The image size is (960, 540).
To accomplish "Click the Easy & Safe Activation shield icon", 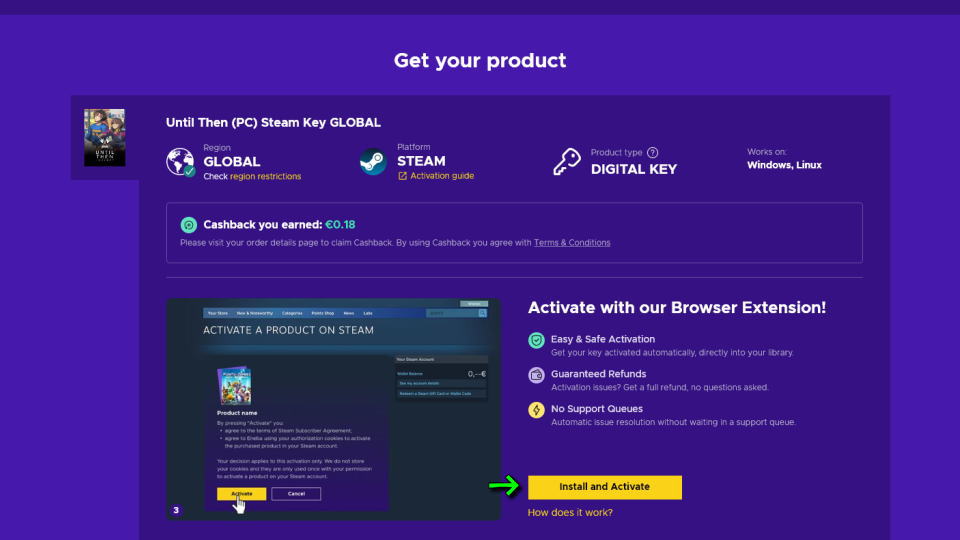I will [x=536, y=340].
